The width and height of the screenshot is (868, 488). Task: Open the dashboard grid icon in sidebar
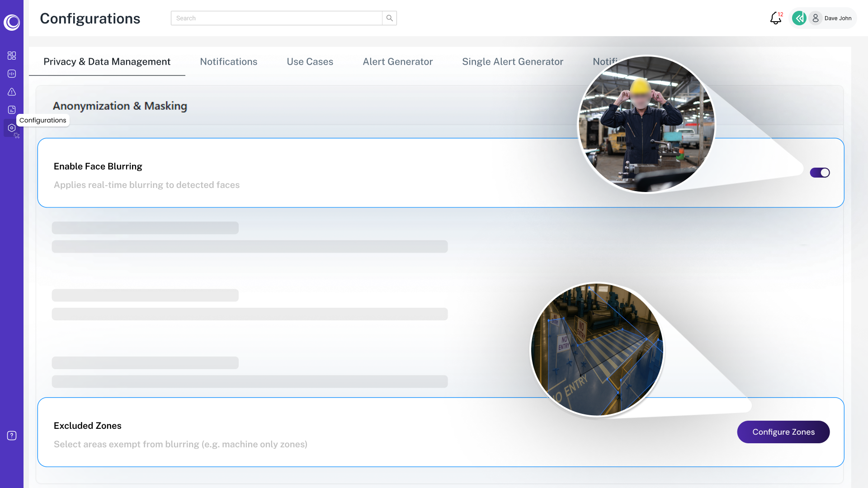pos(12,56)
